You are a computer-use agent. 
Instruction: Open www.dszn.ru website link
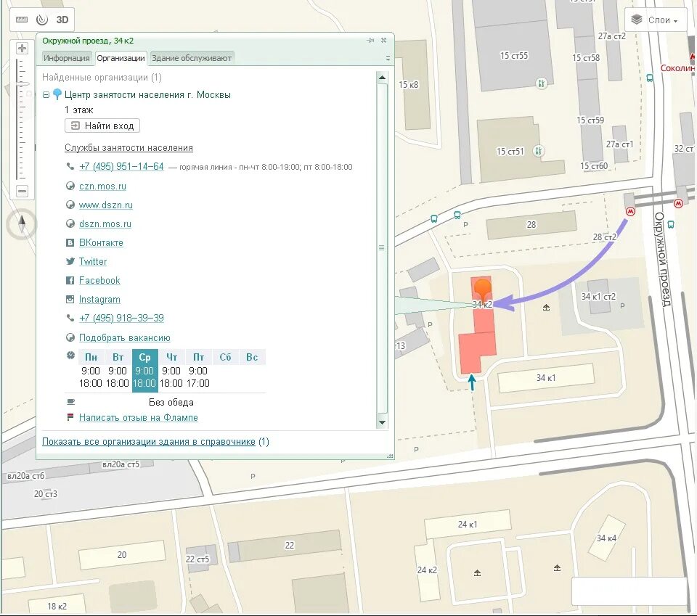(x=106, y=205)
